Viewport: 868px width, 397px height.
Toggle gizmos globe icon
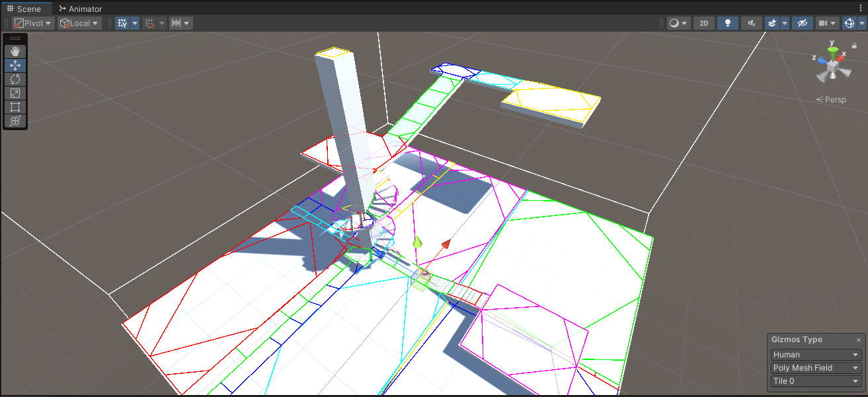click(849, 23)
